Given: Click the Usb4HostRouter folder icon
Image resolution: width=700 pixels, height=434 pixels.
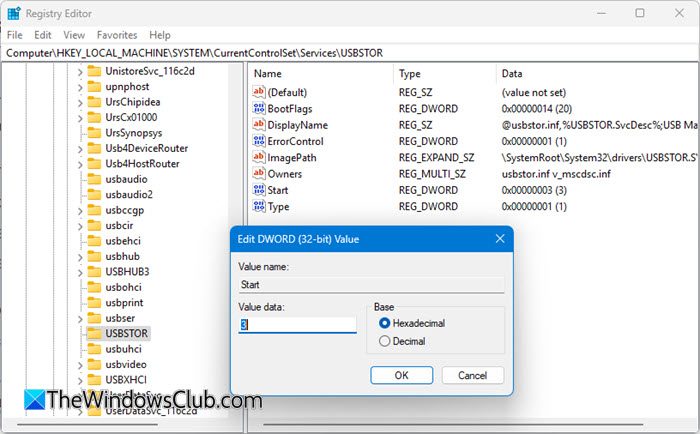Looking at the screenshot, I should [94, 163].
